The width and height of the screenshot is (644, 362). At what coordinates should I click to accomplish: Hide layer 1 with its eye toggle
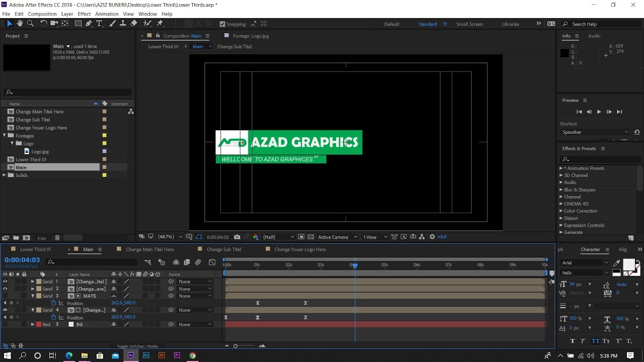point(5,282)
